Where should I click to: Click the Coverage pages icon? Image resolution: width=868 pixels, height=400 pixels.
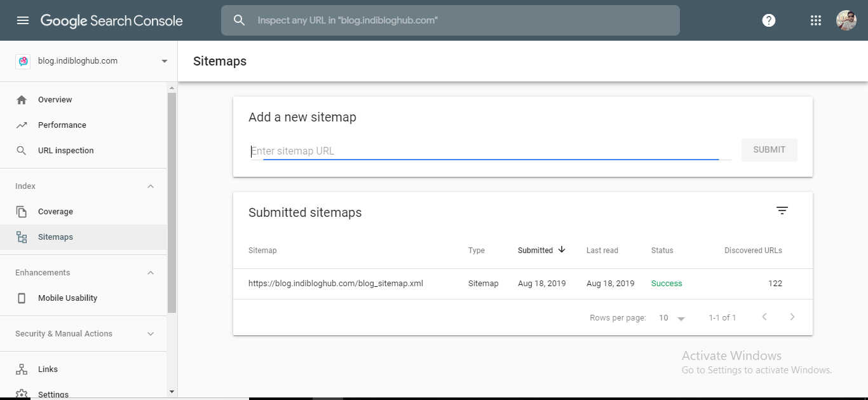[22, 212]
